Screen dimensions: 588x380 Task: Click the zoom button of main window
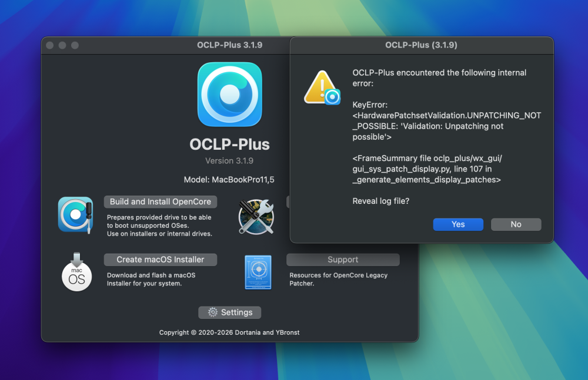(x=75, y=45)
